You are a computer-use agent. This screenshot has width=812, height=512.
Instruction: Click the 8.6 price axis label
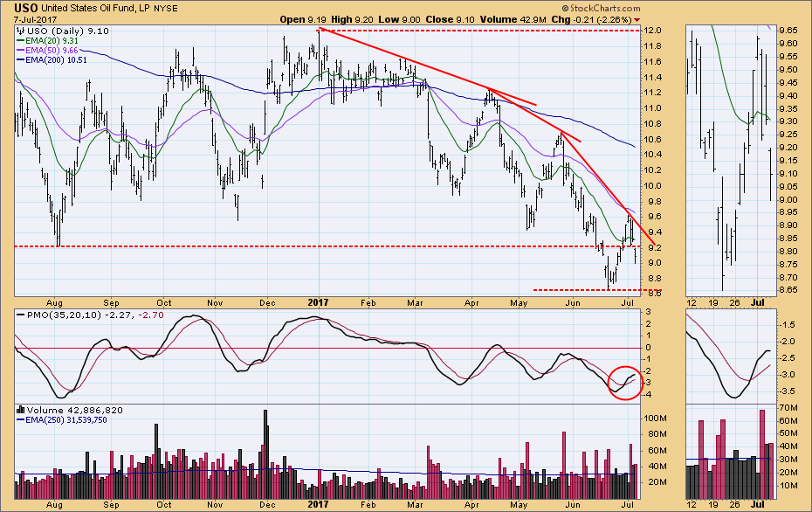[x=655, y=294]
